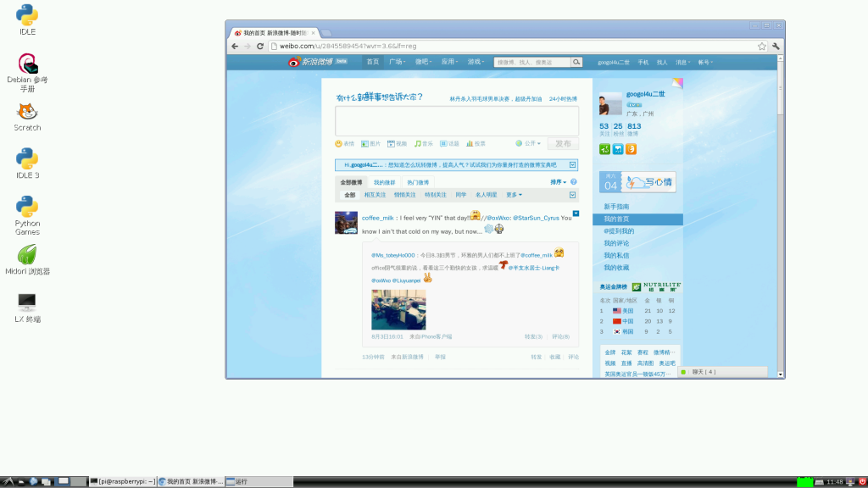Reload the Weibo page

[x=260, y=47]
